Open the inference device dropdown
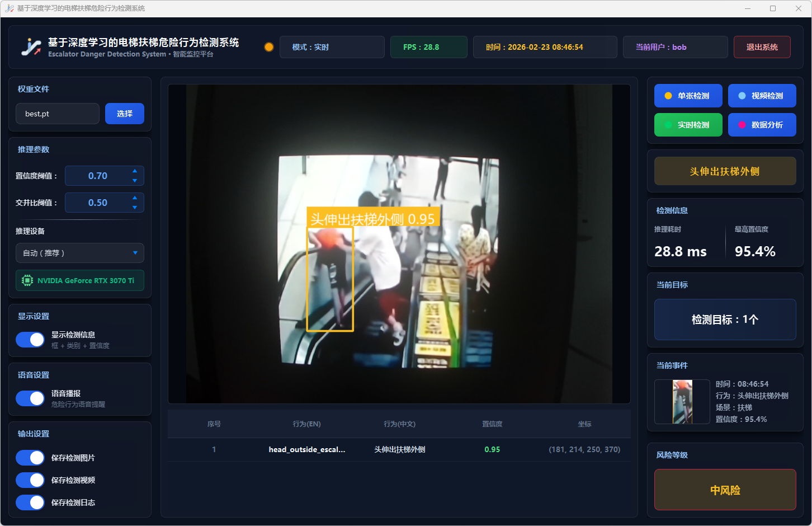 coord(80,253)
